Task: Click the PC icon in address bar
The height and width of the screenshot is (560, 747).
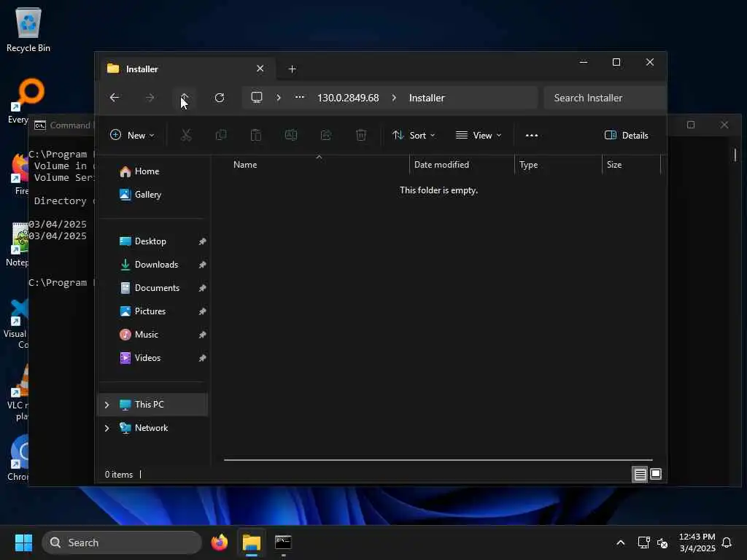Action: pyautogui.click(x=257, y=98)
